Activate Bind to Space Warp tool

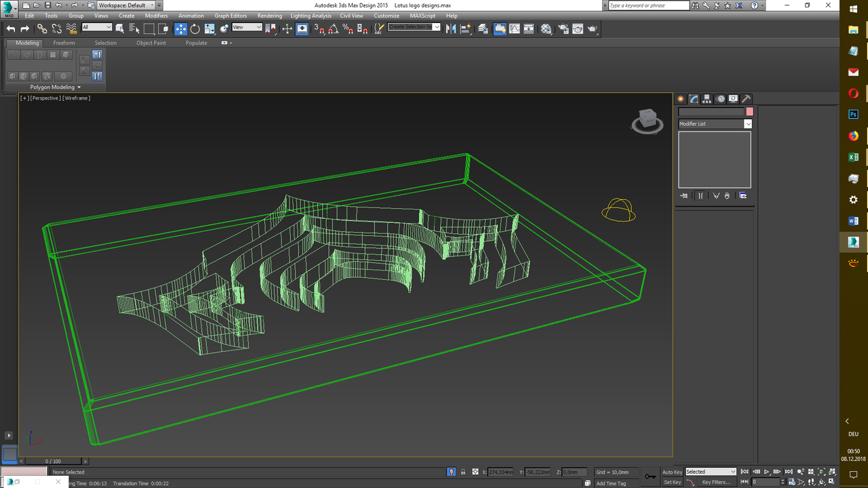[71, 28]
